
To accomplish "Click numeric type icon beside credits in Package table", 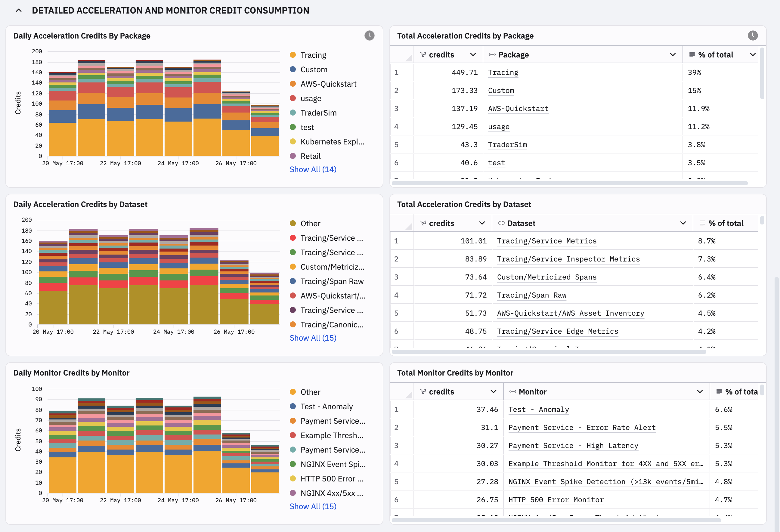I will pyautogui.click(x=423, y=55).
